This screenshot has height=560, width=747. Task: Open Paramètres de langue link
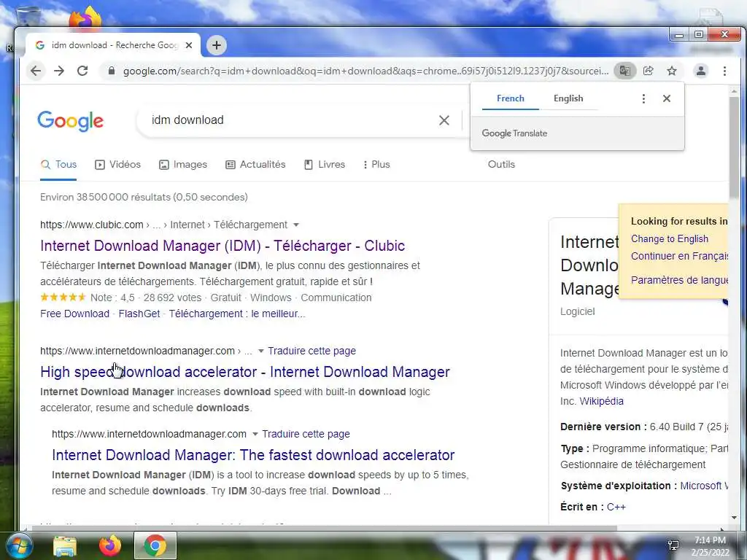tap(679, 280)
